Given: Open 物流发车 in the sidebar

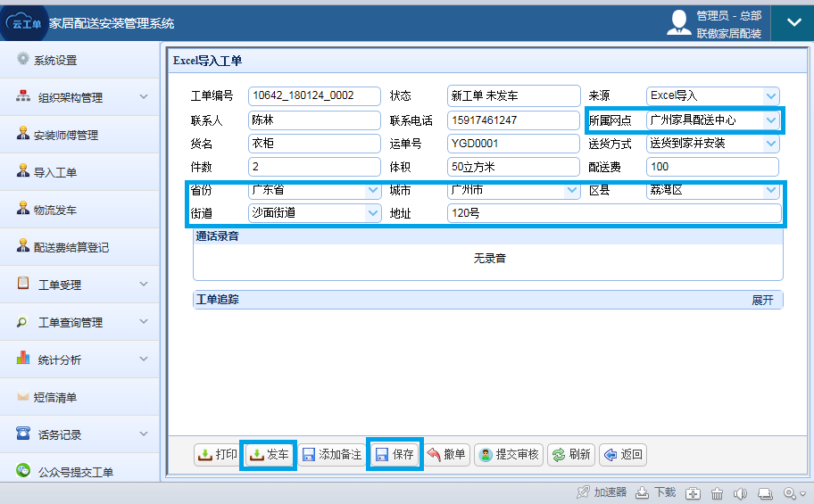Looking at the screenshot, I should [x=55, y=211].
